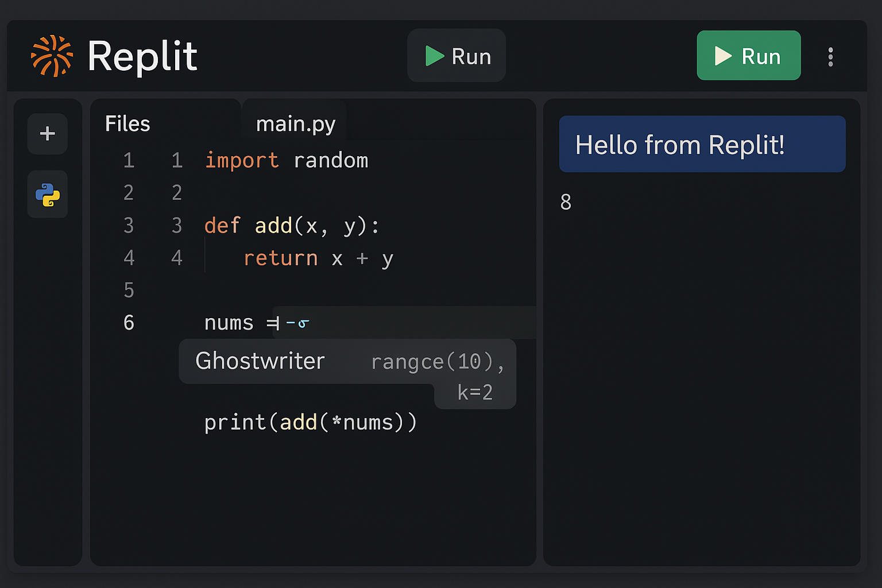Click the green Run button
The width and height of the screenshot is (882, 588).
coord(749,56)
